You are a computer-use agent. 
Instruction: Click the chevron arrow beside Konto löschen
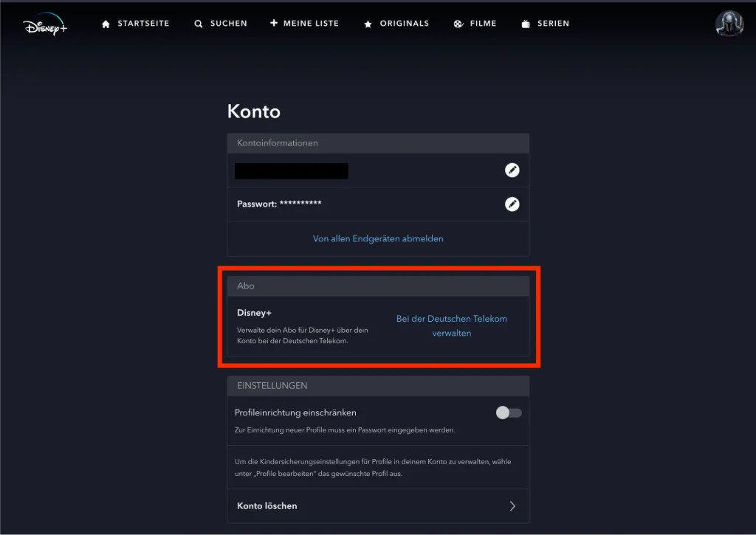click(512, 506)
